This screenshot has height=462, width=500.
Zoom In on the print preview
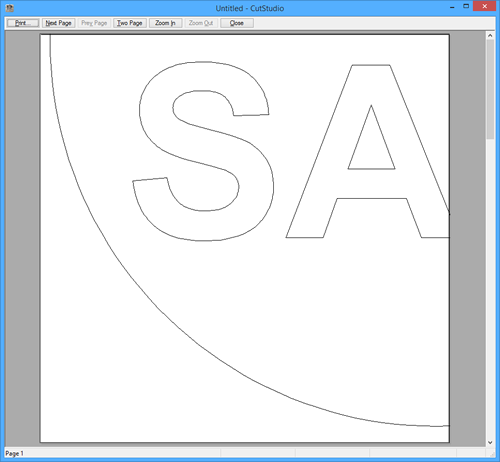coord(165,23)
